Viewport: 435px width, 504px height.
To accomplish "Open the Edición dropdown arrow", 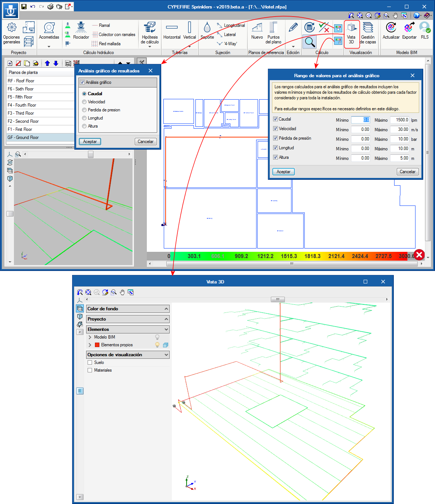I will tap(293, 47).
